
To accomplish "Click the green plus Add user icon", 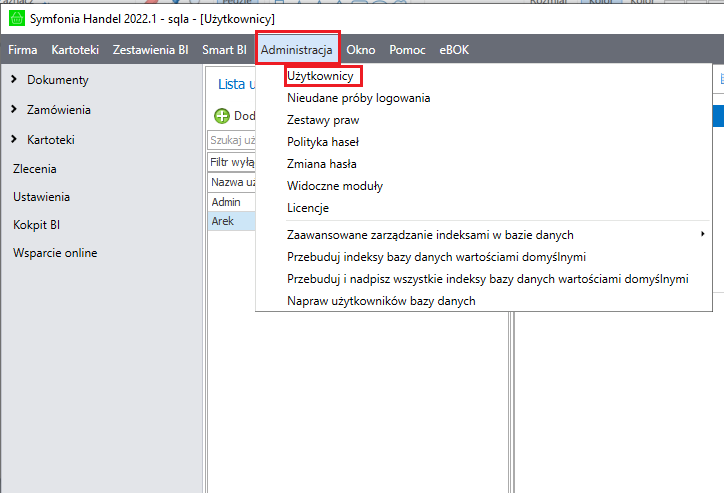I will coord(222,116).
